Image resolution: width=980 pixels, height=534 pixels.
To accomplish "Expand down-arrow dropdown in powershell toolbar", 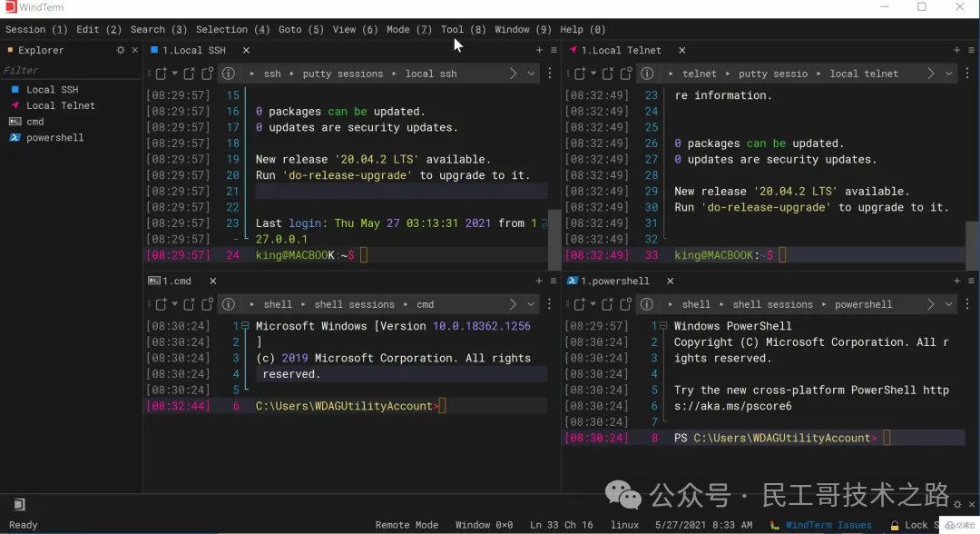I will pyautogui.click(x=949, y=304).
